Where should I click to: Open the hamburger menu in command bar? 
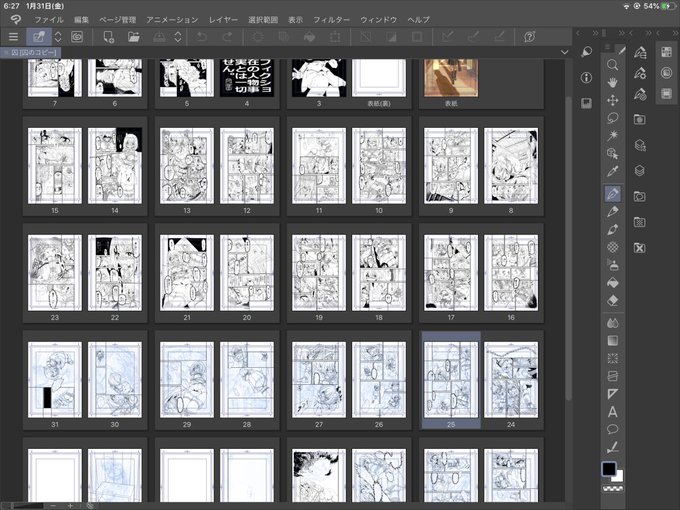tap(13, 37)
